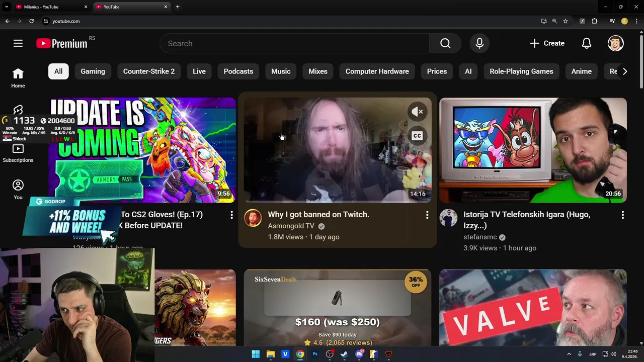The image size is (644, 362).
Task: Bookmark this page with the star
Action: pyautogui.click(x=566, y=21)
